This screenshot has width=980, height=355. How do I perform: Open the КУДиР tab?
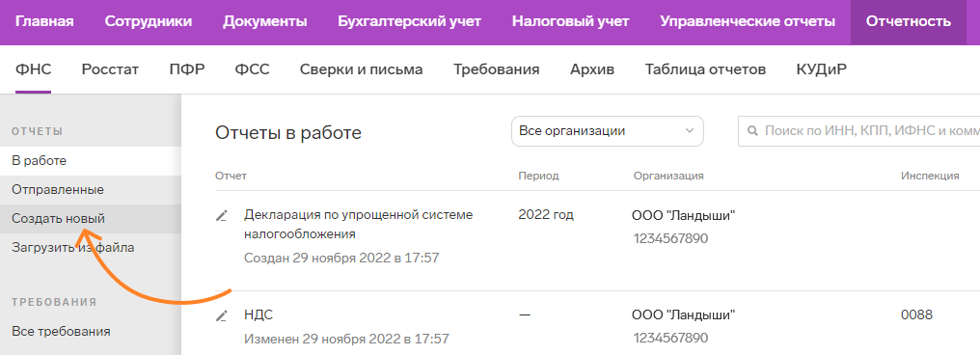pos(821,69)
